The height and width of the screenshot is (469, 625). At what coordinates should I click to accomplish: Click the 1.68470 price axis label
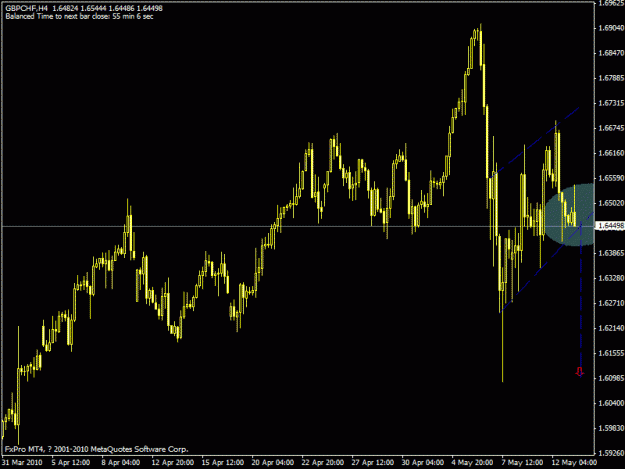click(611, 53)
